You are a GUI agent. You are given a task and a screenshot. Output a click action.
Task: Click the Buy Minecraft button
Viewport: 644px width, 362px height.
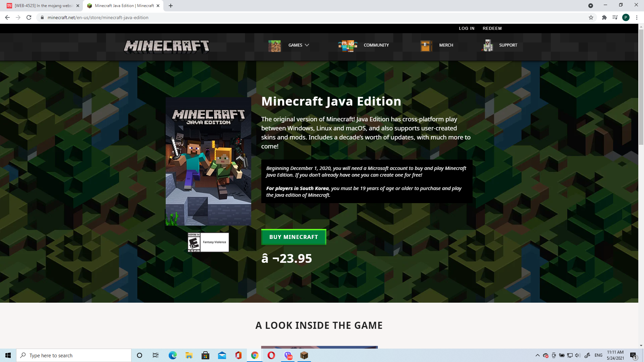click(x=293, y=237)
